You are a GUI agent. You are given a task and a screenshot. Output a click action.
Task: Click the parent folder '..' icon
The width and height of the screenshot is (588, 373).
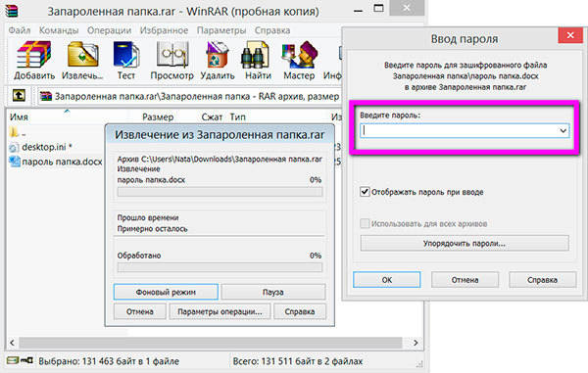click(x=14, y=132)
